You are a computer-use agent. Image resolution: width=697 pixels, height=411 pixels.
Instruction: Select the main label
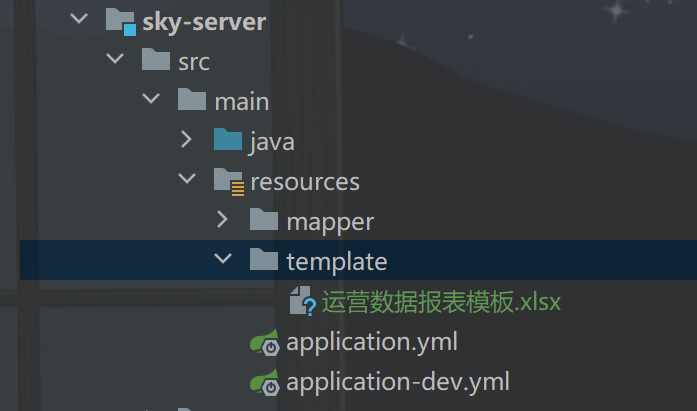242,102
